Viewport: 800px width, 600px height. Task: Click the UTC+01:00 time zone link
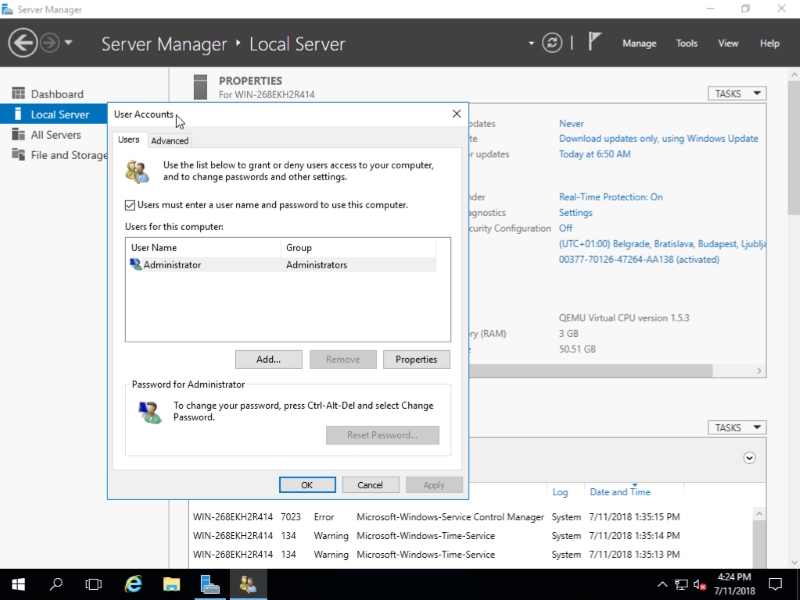662,244
